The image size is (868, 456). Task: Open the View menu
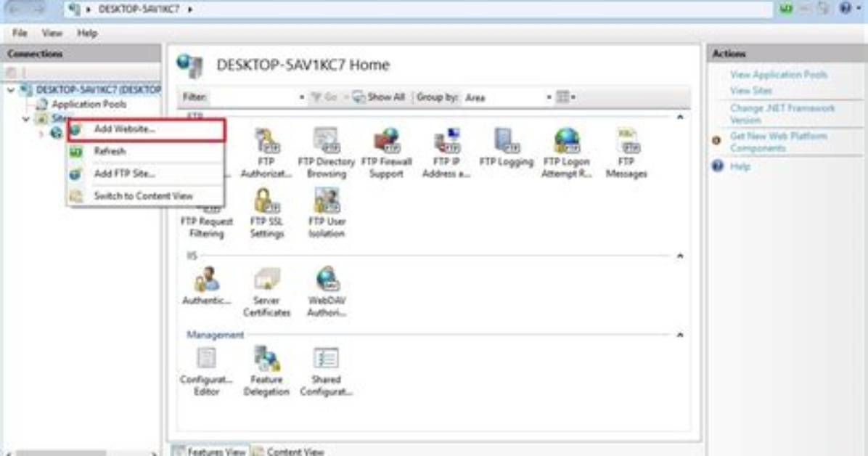click(52, 33)
